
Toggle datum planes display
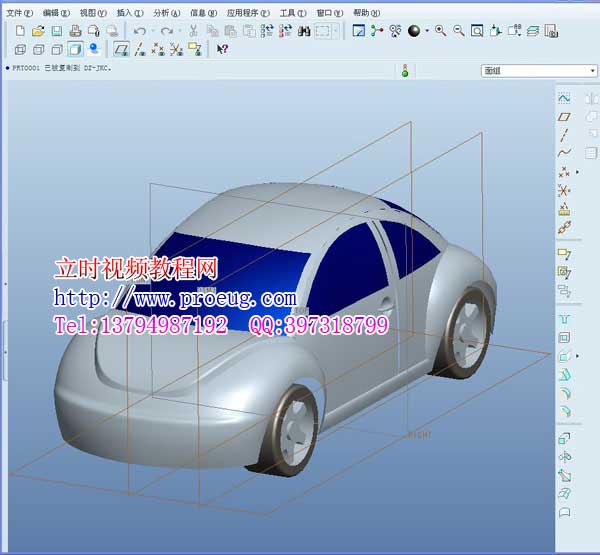tap(122, 49)
